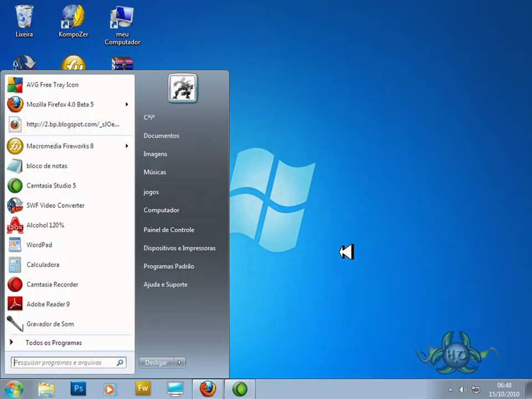The image size is (532, 399).
Task: Select the Lixeira desktop icon
Action: click(24, 21)
